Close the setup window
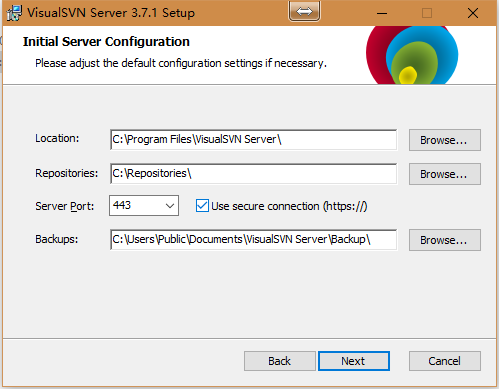This screenshot has height=389, width=499. [473, 13]
